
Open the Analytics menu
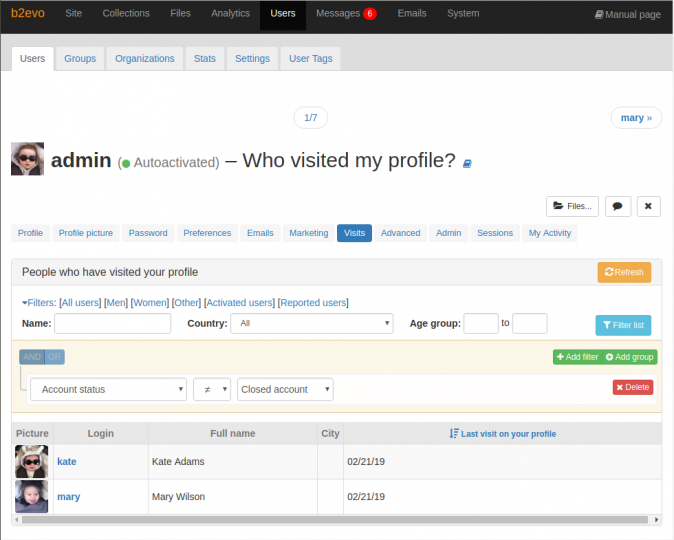[x=230, y=13]
